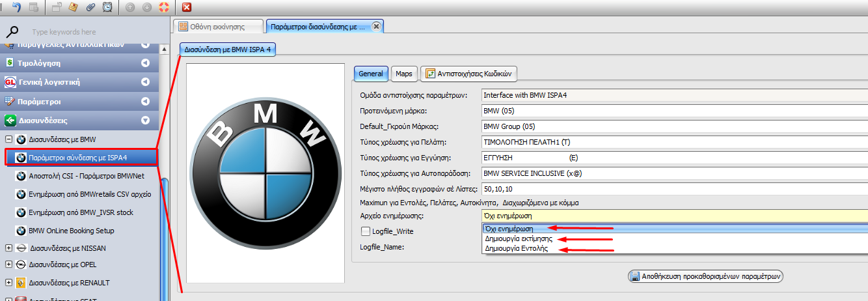
Task: Click Αποθήκευση προκαθορισμένων παραμέτρων button
Action: 705,276
